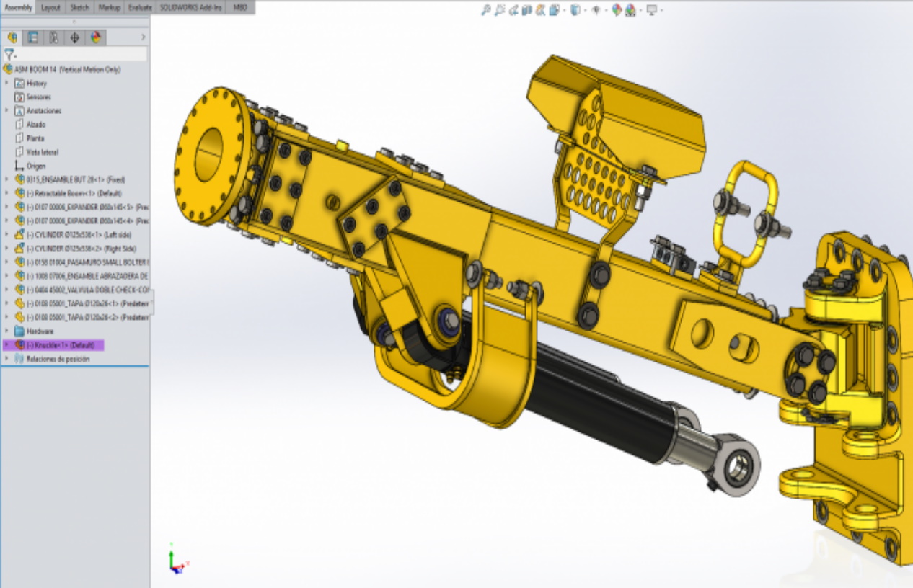The width and height of the screenshot is (913, 588).
Task: Open the ConfigurationManager panel tab
Action: [x=53, y=37]
